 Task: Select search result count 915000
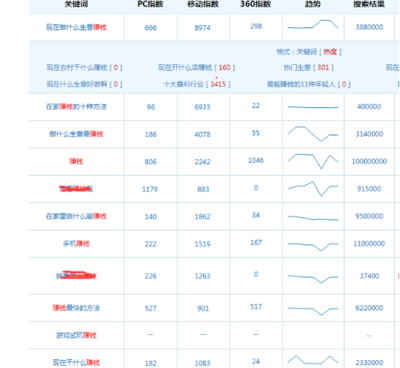pos(369,189)
